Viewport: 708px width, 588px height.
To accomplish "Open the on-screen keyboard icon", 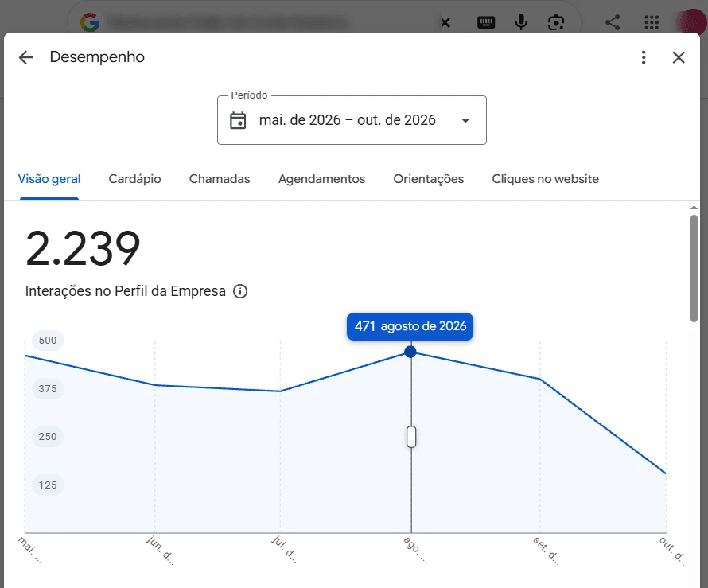I will 486,22.
